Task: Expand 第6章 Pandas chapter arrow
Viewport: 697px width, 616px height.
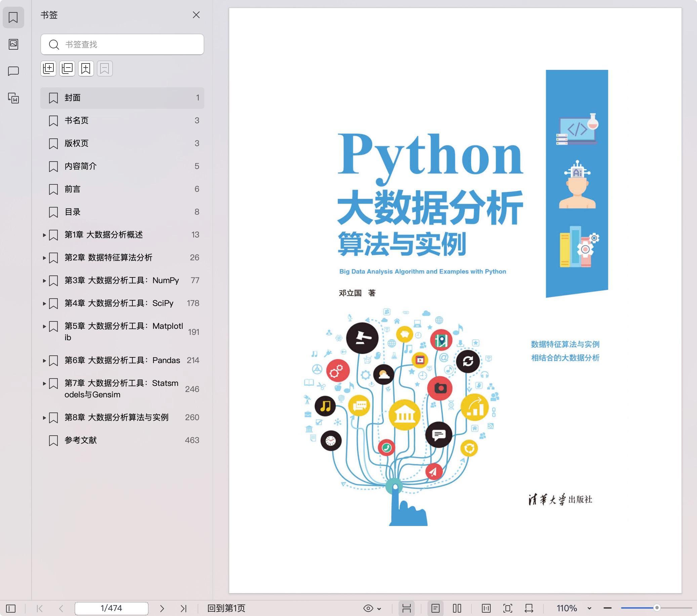Action: point(44,360)
